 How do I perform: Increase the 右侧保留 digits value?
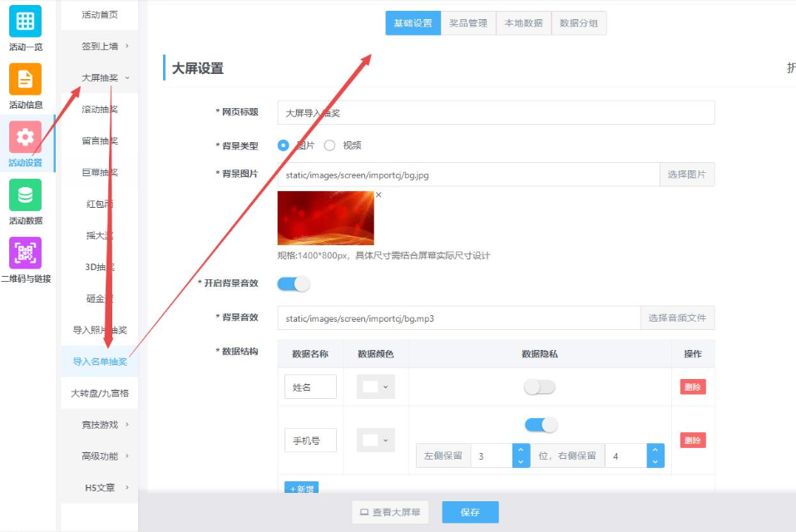[655, 450]
